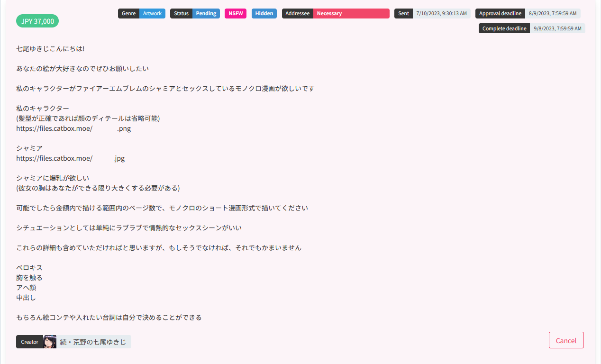Click the catbox .jpg URL text

71,158
